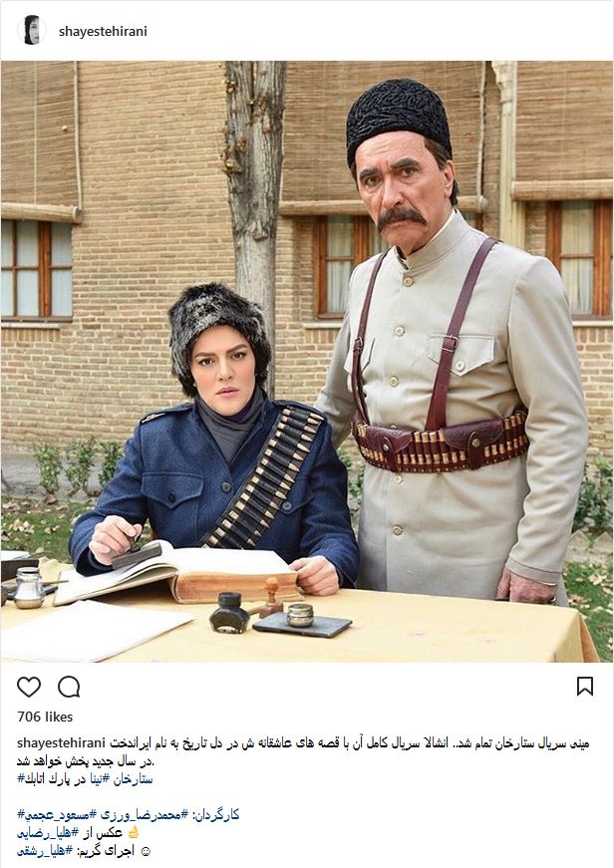The image size is (614, 868).
Task: Open the shayestehirani username in the post header
Action: [103, 32]
